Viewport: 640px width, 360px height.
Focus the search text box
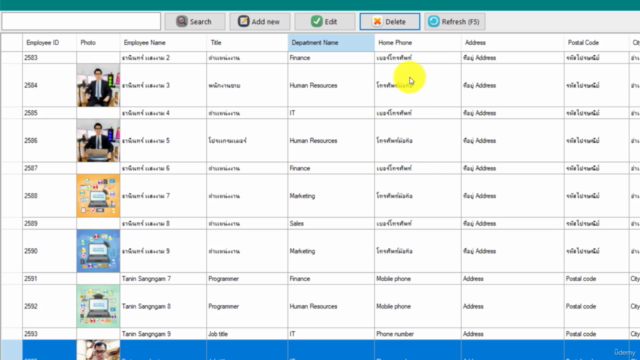pos(81,22)
